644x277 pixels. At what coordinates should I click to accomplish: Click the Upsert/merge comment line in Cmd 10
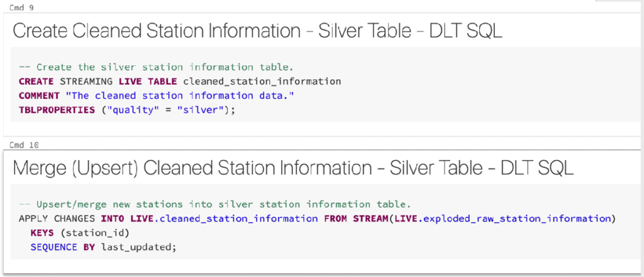coord(215,204)
